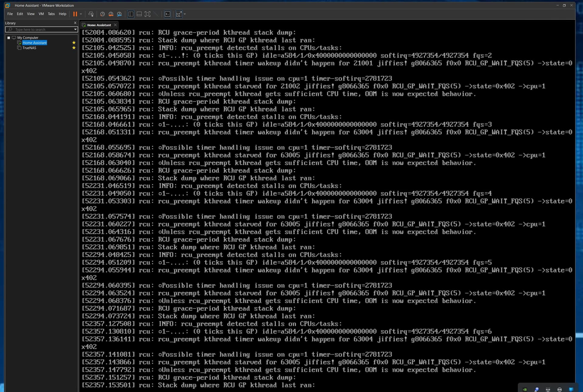The height and width of the screenshot is (392, 583).
Task: Open the snapshot manager wrench icon
Action: tap(119, 14)
